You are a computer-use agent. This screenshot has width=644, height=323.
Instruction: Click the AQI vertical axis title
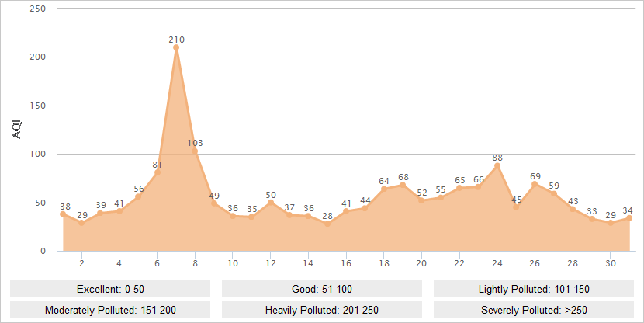tap(17, 130)
